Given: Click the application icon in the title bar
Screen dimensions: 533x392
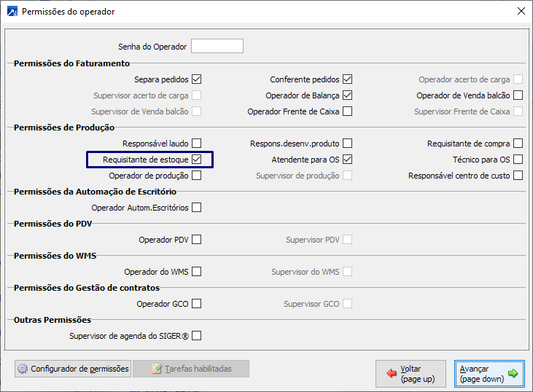Looking at the screenshot, I should click(x=12, y=11).
